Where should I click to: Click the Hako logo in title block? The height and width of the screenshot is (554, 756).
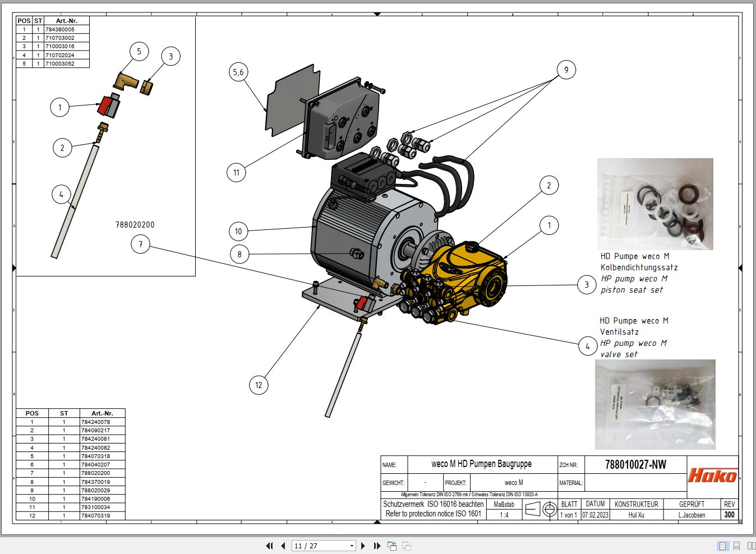coord(712,475)
